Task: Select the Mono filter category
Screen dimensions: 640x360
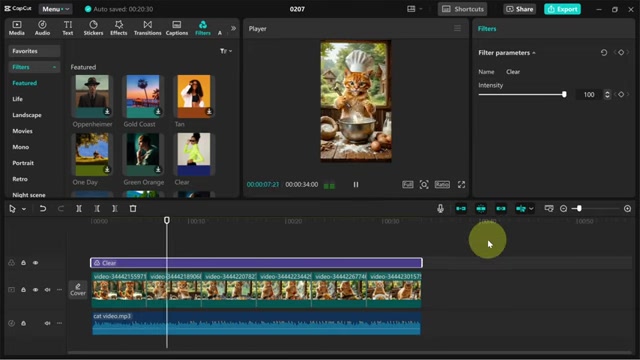Action: tap(20, 147)
